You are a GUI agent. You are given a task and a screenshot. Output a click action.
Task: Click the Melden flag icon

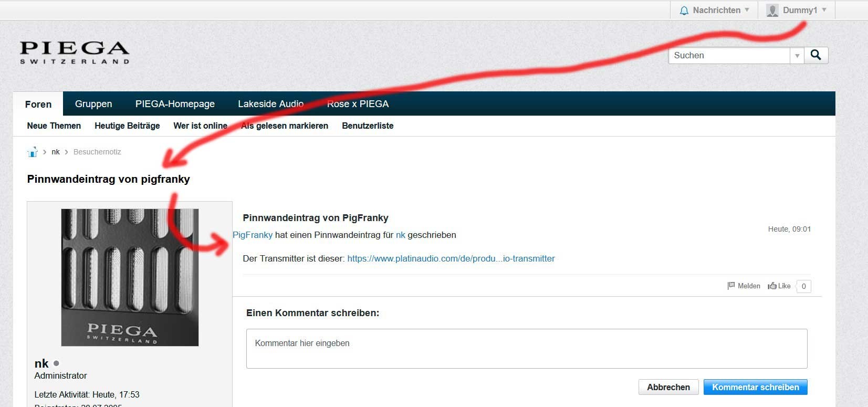(x=731, y=286)
